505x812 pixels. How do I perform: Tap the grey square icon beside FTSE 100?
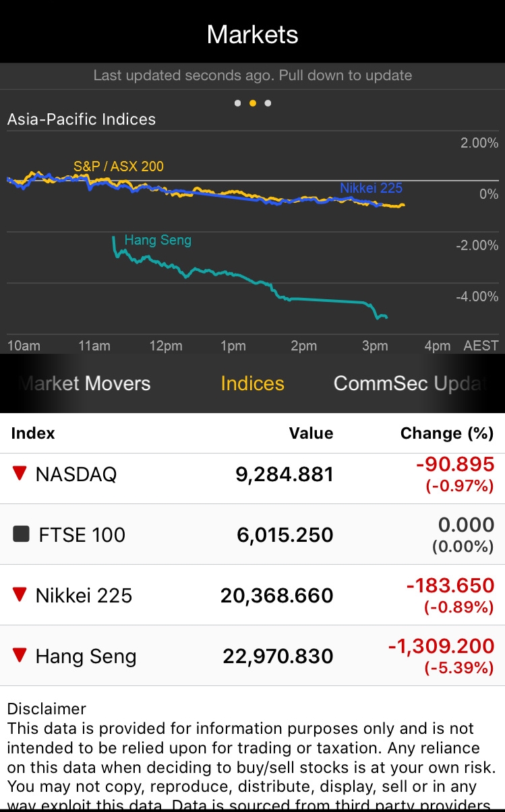[22, 534]
